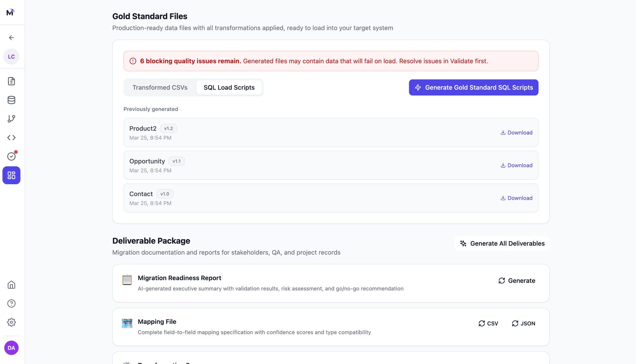Click the home icon in the sidebar

pyautogui.click(x=11, y=285)
